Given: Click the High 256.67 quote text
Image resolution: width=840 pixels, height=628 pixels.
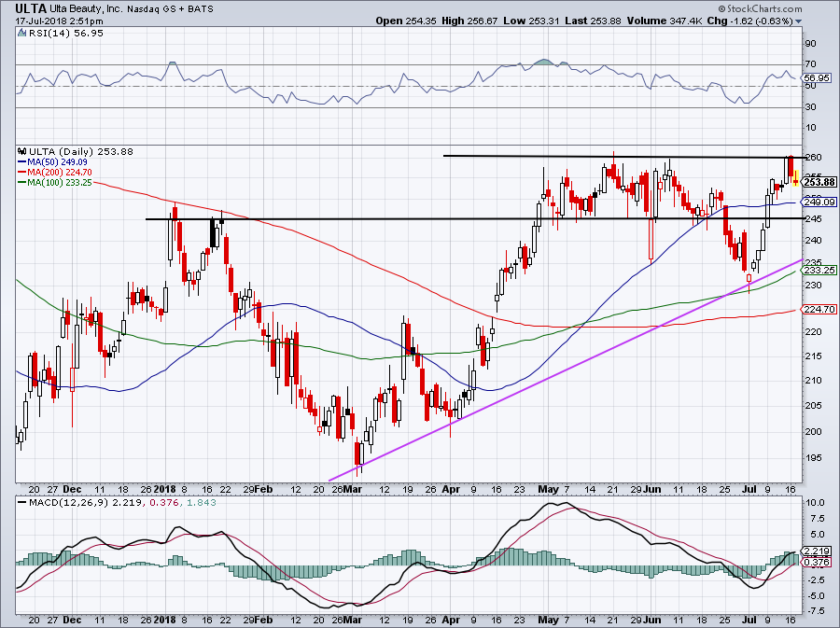Looking at the screenshot, I should (x=469, y=21).
